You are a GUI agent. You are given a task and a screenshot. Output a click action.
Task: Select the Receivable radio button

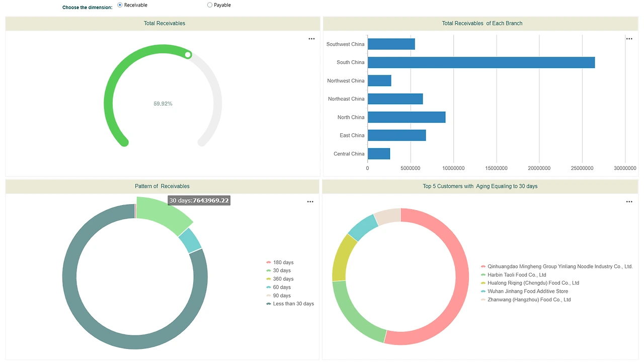120,5
